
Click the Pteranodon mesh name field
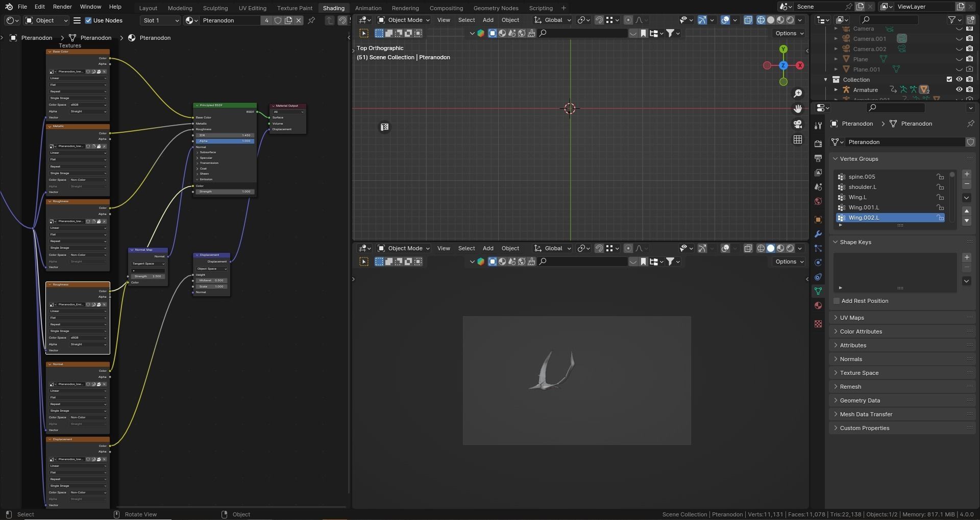coord(905,142)
